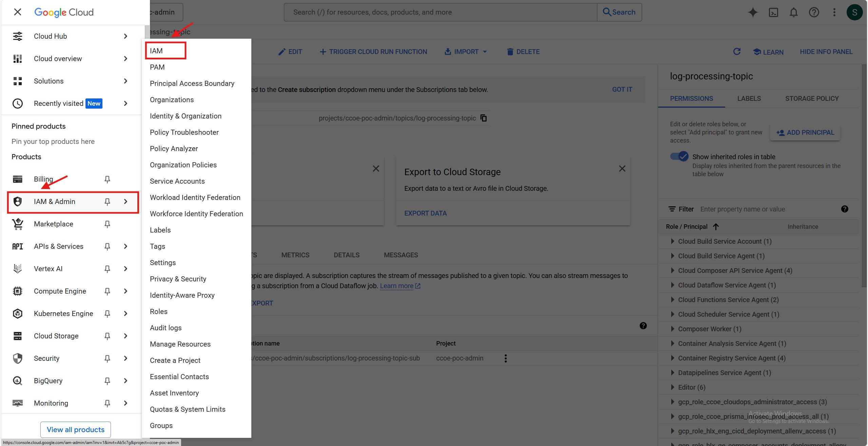868x446 pixels.
Task: Open the subscription row three-dot menu
Action: coord(505,358)
